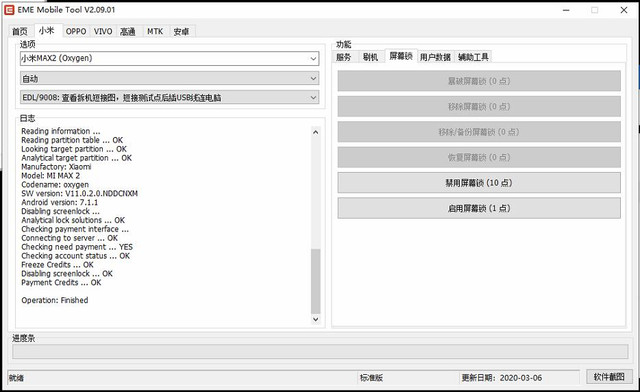Screen dimensions: 640x392
Task: Click the 'Checking need payment ... YES' line
Action: click(x=77, y=247)
